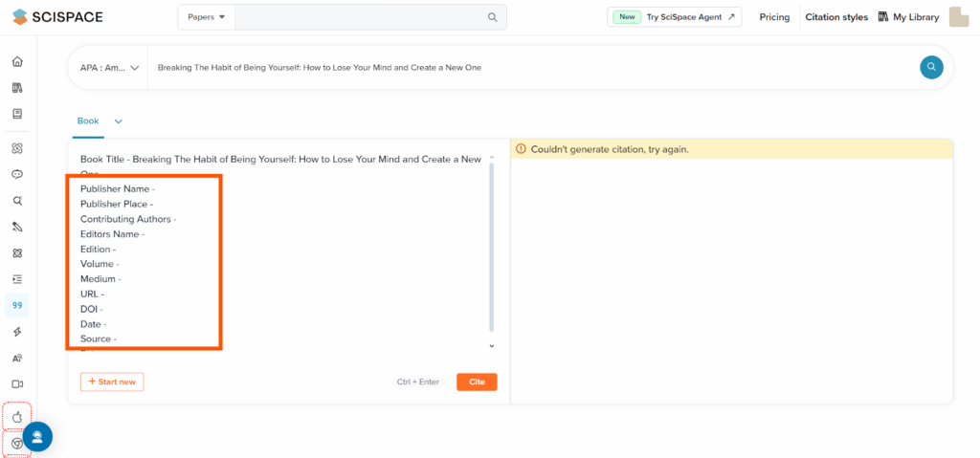Image resolution: width=980 pixels, height=458 pixels.
Task: Click the Medium field line
Action: [x=100, y=278]
